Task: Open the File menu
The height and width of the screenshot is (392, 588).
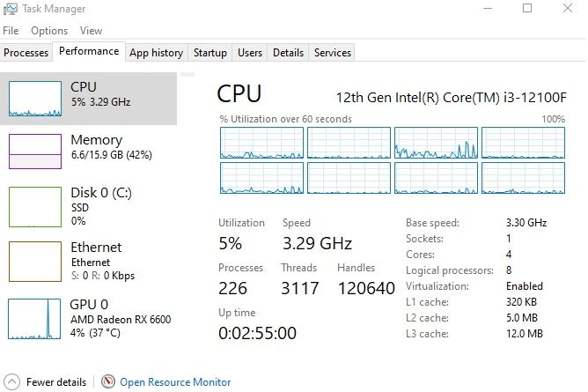Action: 11,31
